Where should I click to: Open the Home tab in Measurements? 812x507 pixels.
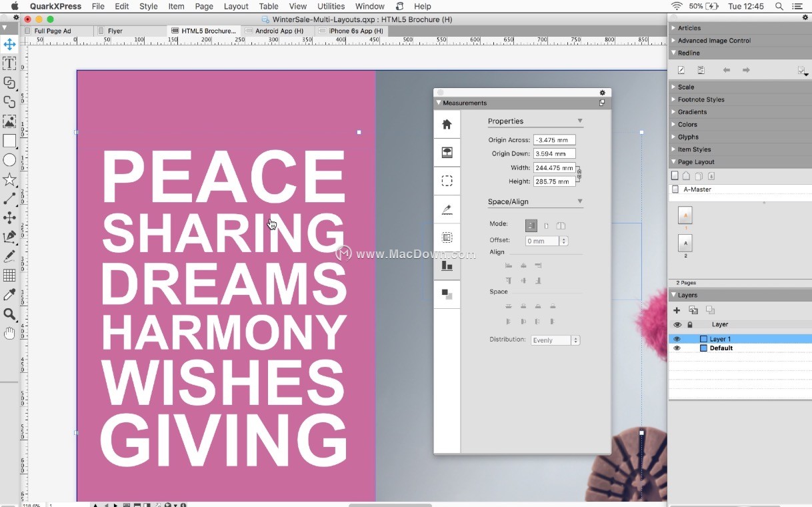point(447,125)
